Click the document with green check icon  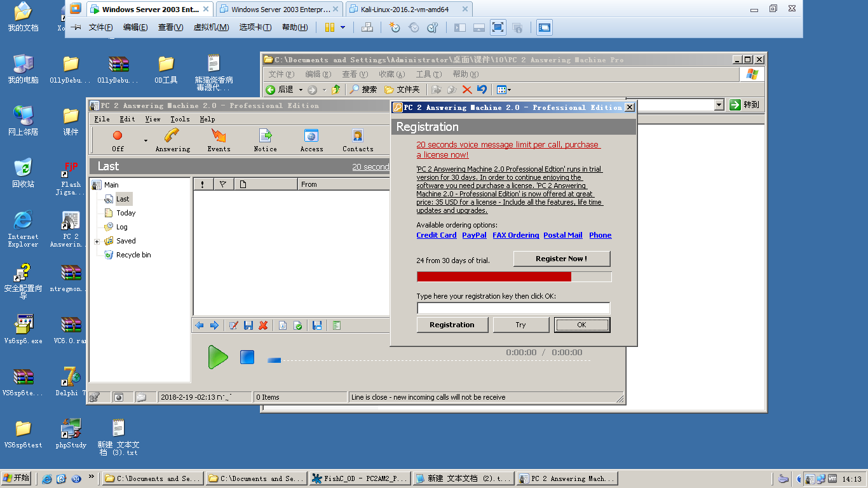(297, 325)
